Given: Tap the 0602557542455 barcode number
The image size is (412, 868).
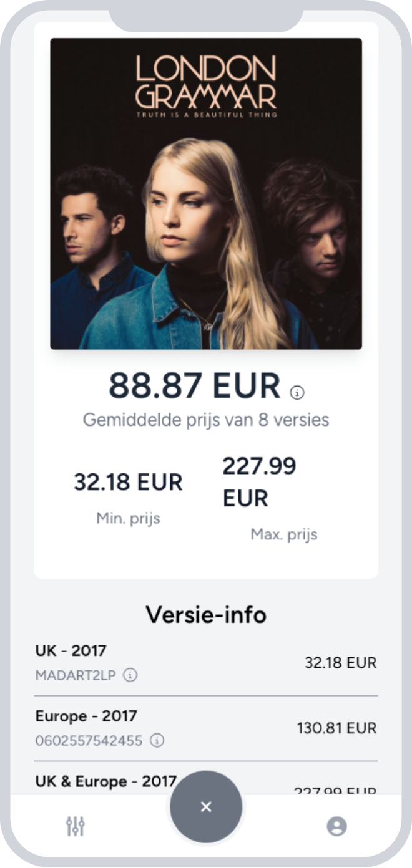Looking at the screenshot, I should 89,741.
